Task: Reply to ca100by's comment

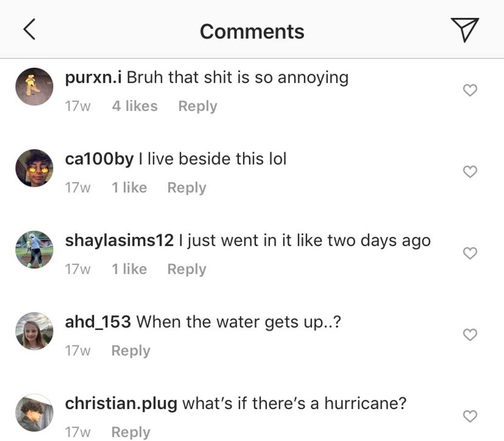Action: [187, 188]
